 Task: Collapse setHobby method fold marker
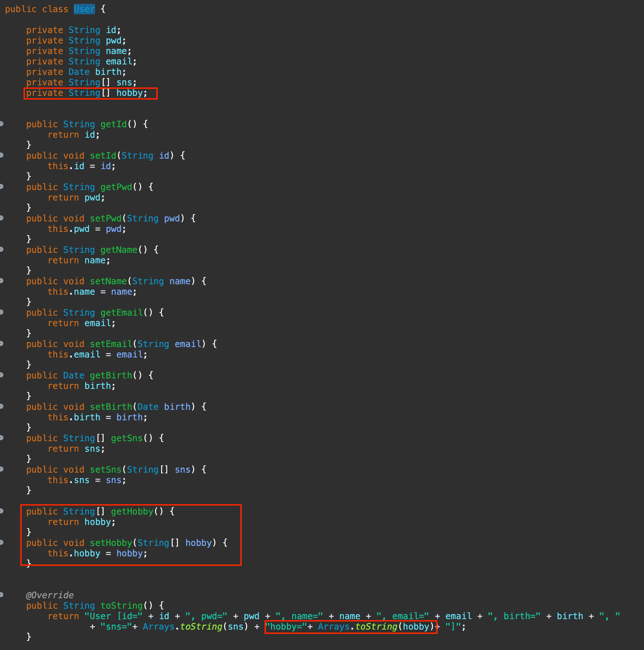click(2, 542)
